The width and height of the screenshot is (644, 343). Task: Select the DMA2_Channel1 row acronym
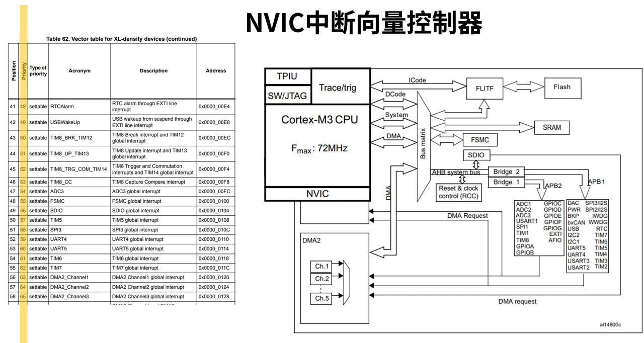(x=69, y=277)
